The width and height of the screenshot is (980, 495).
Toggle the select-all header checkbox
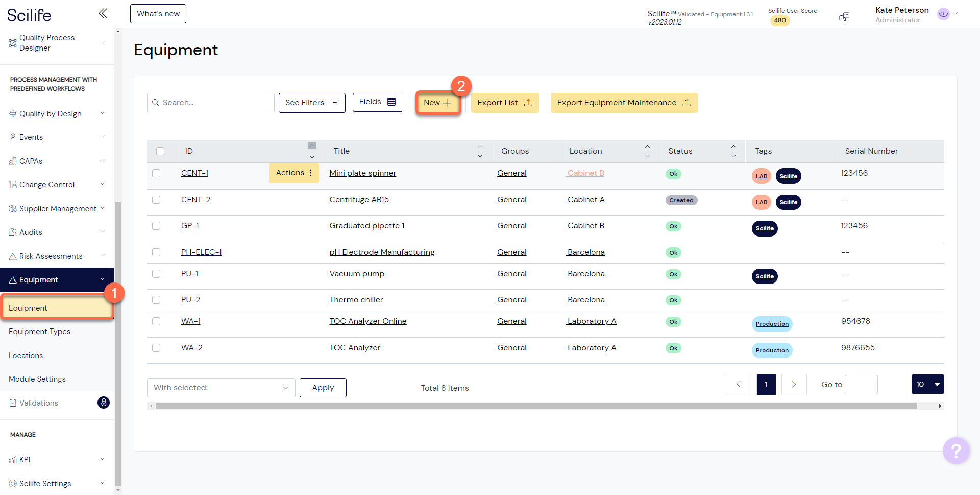[160, 151]
